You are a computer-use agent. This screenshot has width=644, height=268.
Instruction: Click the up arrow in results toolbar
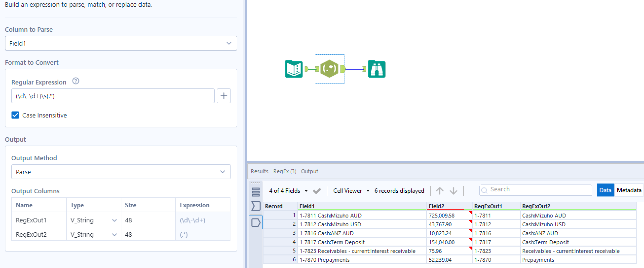coord(439,191)
